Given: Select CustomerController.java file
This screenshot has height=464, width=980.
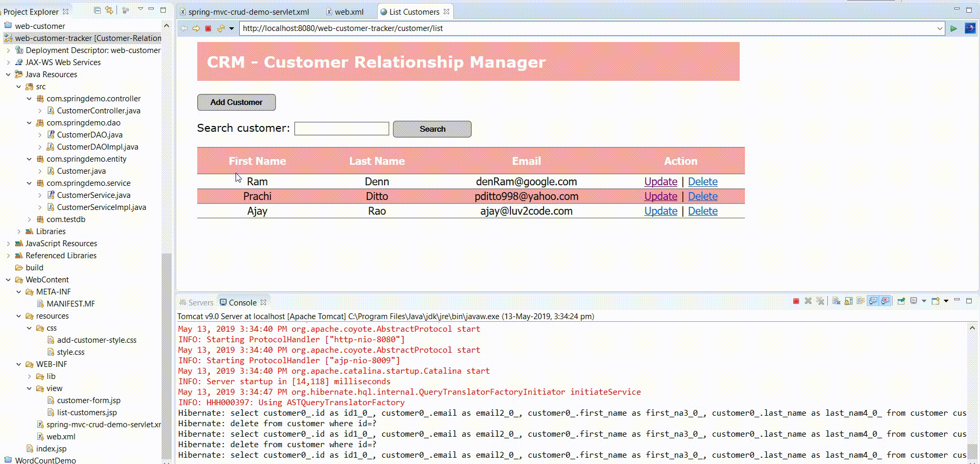Looking at the screenshot, I should point(98,111).
